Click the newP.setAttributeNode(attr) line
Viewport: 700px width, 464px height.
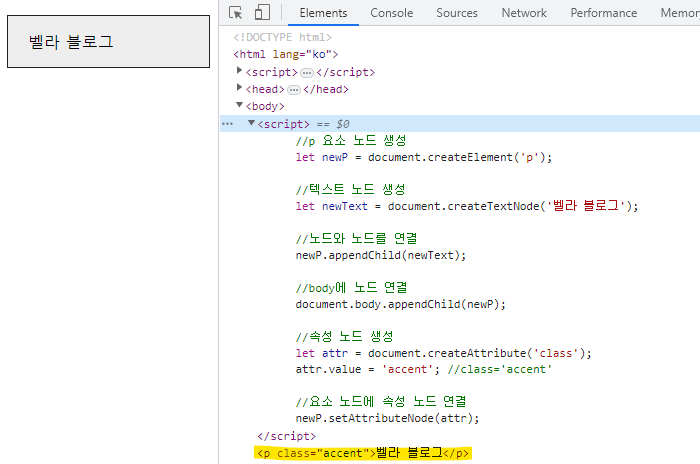(x=387, y=418)
